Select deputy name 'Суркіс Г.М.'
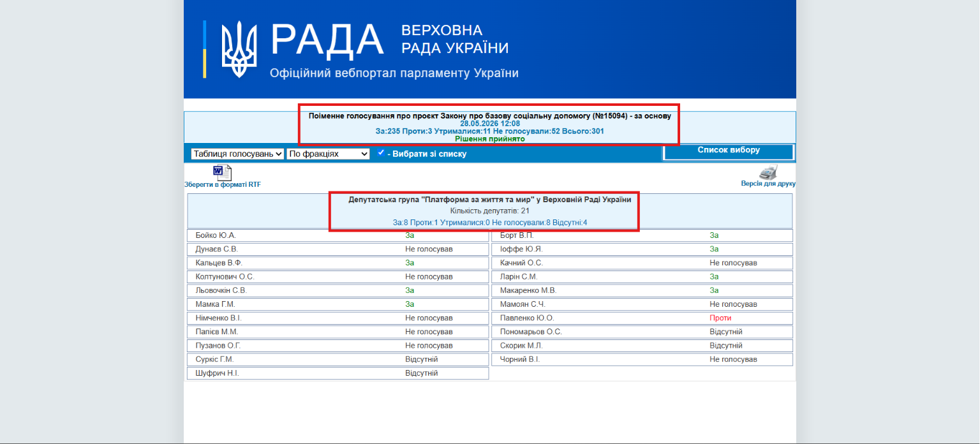 [214, 359]
